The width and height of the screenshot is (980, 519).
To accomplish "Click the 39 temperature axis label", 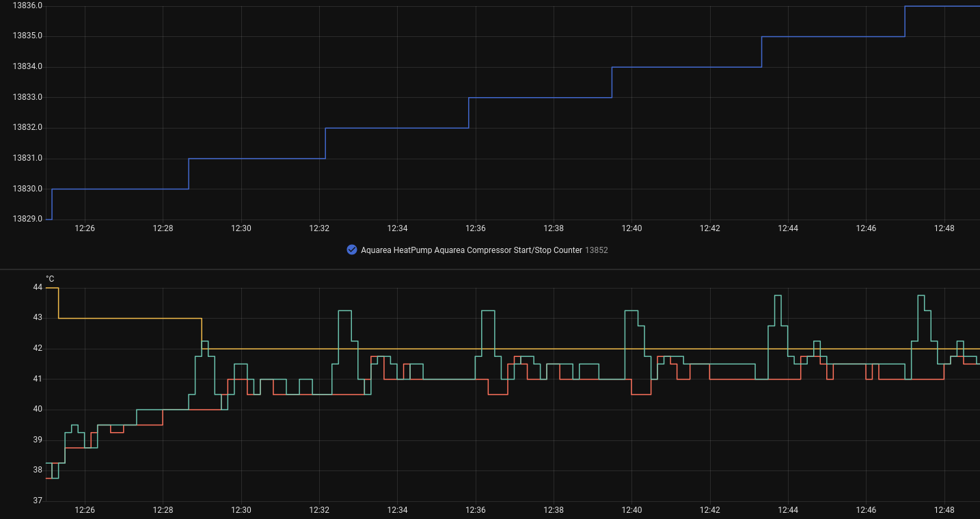I will point(38,440).
